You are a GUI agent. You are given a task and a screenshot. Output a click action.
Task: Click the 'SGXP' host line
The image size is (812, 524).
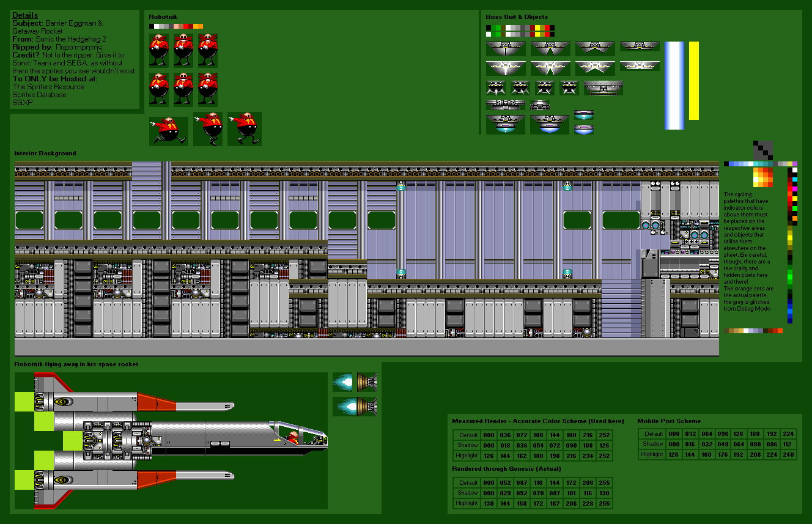[21, 103]
